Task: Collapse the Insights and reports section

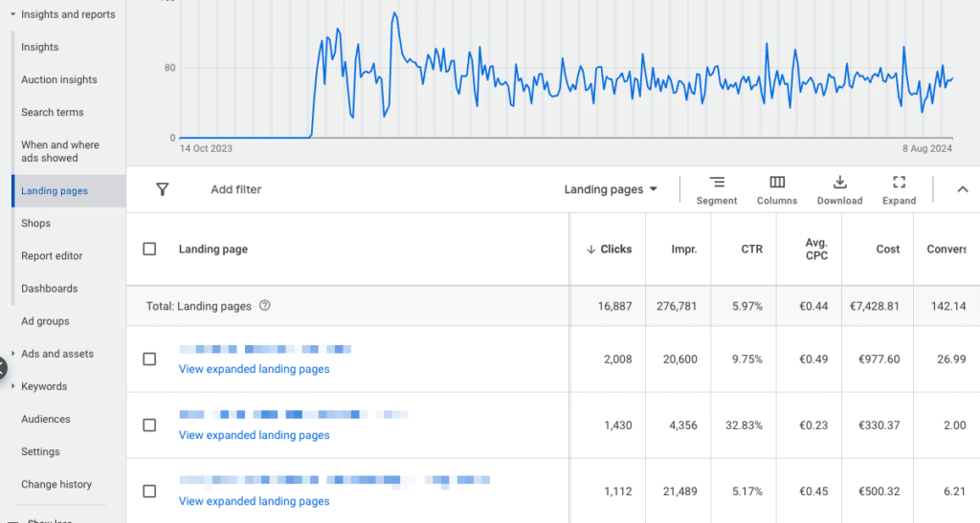Action: pyautogui.click(x=12, y=13)
